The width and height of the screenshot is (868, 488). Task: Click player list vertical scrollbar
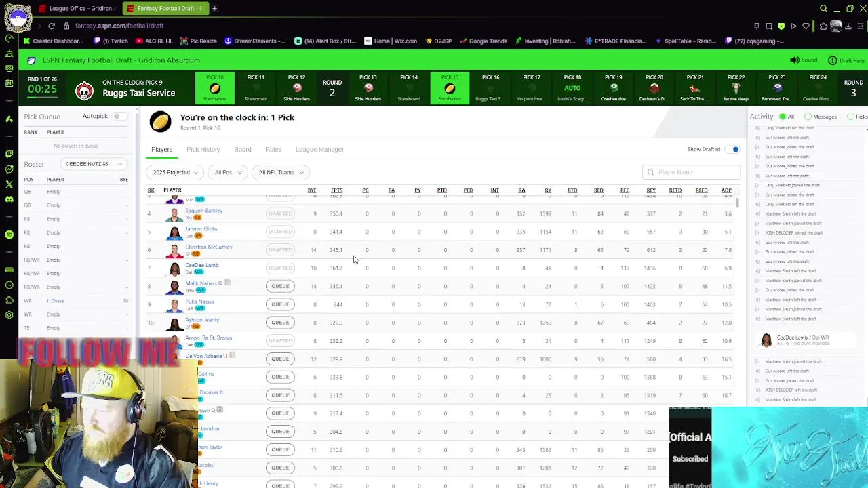738,203
